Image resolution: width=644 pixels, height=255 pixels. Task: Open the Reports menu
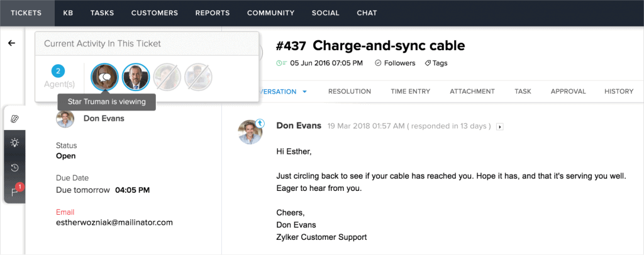tap(213, 13)
